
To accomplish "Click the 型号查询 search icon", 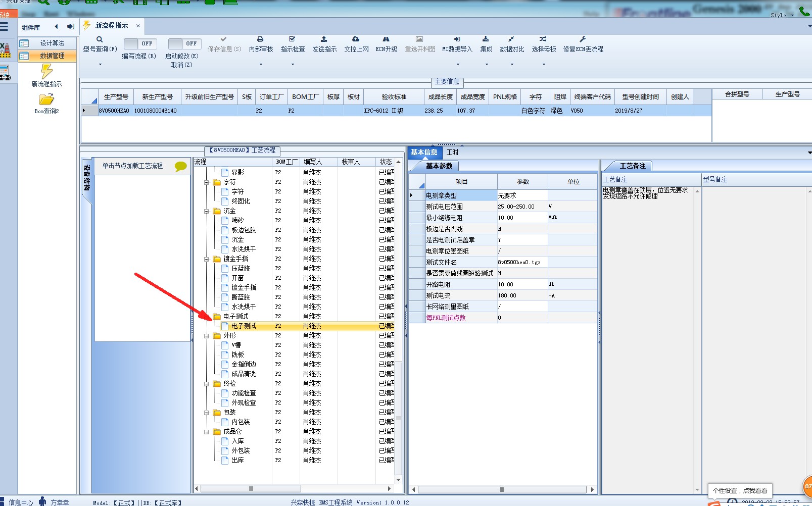I will click(100, 39).
